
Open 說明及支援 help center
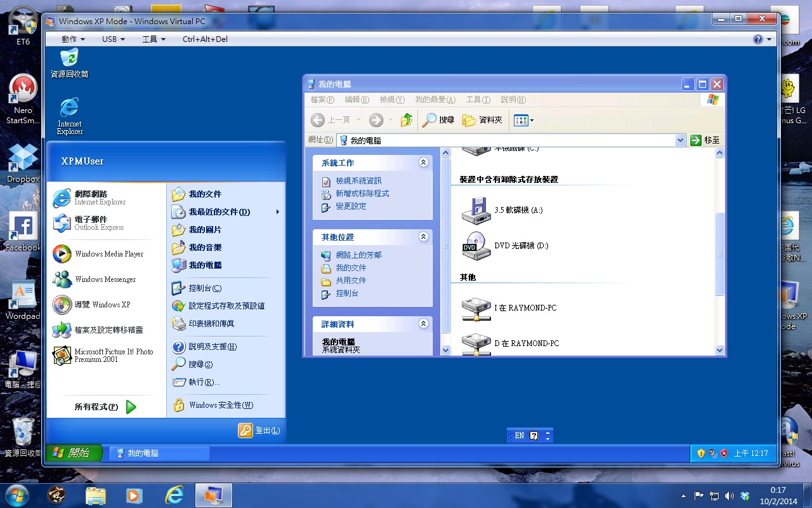[x=225, y=347]
